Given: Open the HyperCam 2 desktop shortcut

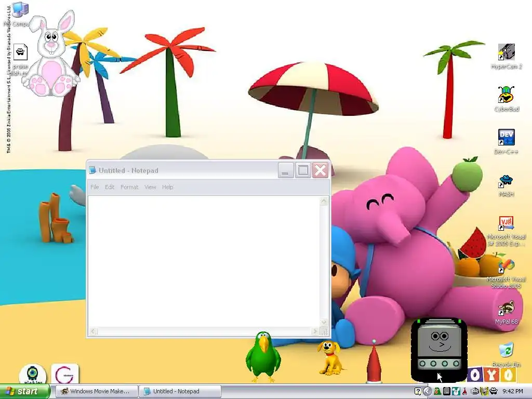Looking at the screenshot, I should pyautogui.click(x=506, y=56).
